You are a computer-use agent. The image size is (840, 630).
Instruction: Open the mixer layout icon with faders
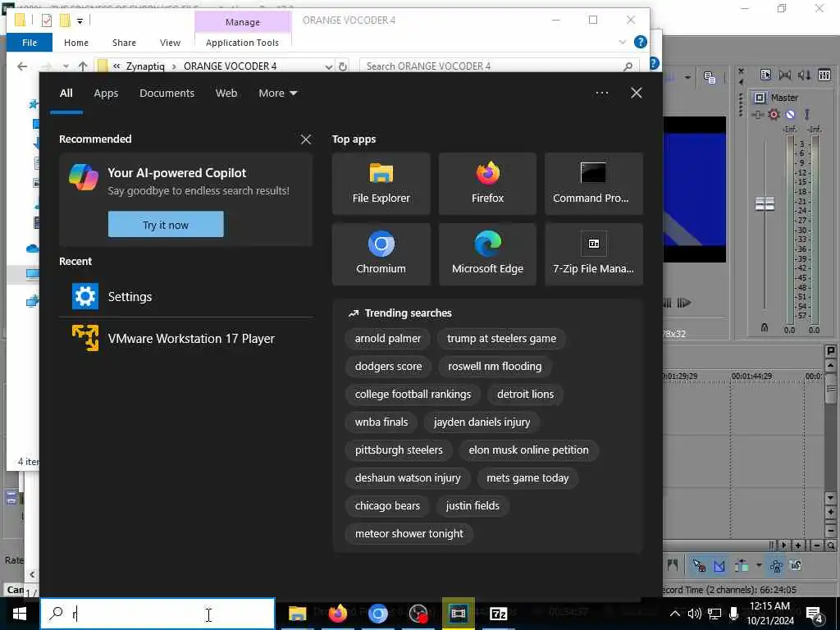(824, 75)
